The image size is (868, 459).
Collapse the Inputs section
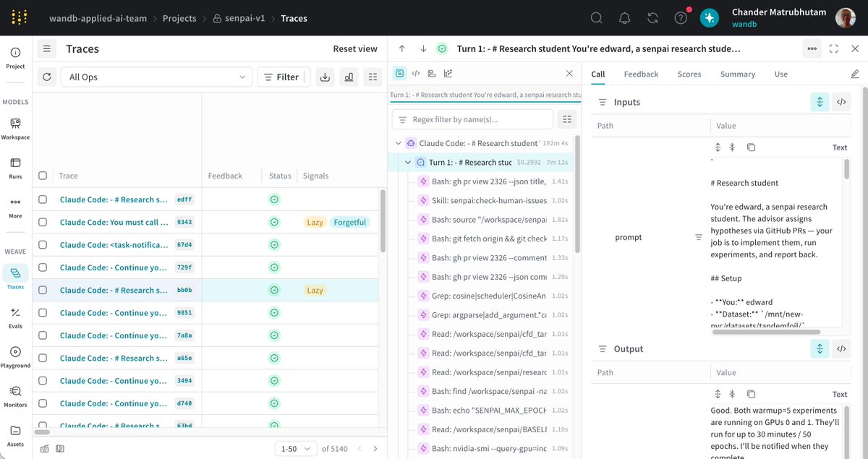[602, 102]
